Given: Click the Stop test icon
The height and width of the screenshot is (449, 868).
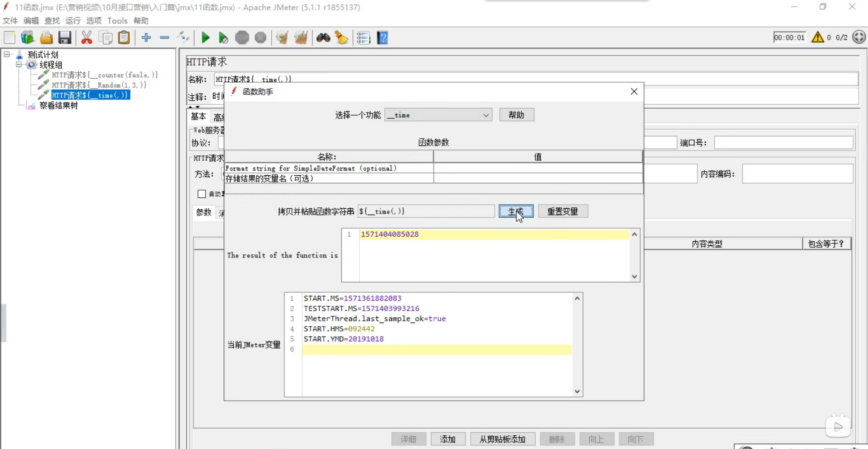Looking at the screenshot, I should [242, 37].
